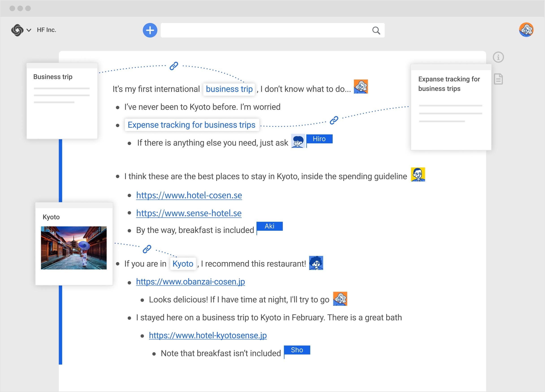Click the Hiro cursor name tag
This screenshot has width=545, height=392.
319,139
